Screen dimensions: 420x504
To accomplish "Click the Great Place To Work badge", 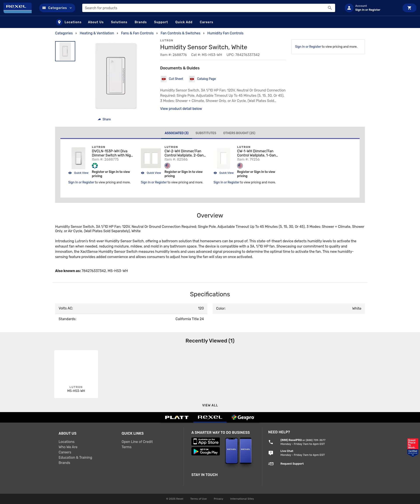I will coord(413,447).
